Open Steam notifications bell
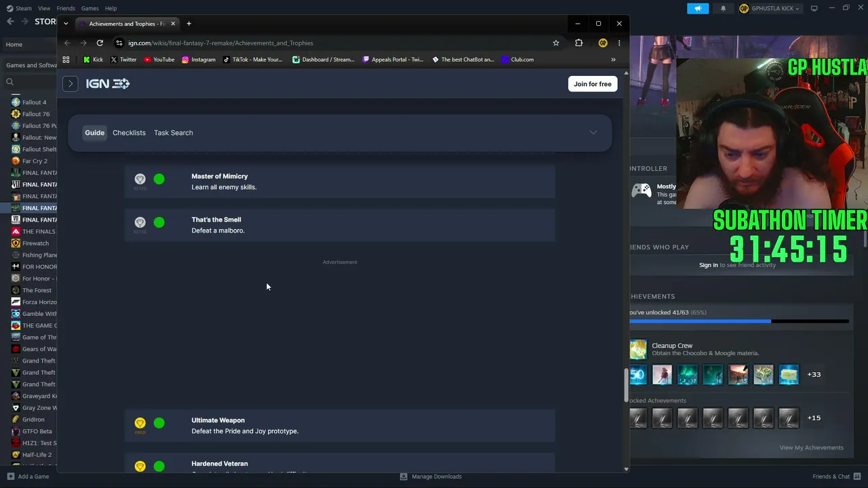This screenshot has width=868, height=488. [x=723, y=8]
